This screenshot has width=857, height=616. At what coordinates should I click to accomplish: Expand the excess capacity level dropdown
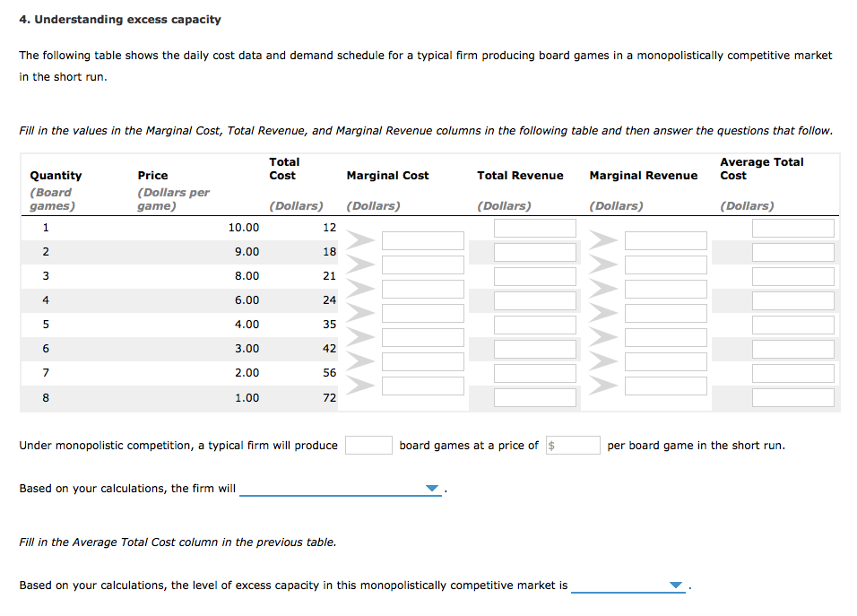pyautogui.click(x=628, y=586)
